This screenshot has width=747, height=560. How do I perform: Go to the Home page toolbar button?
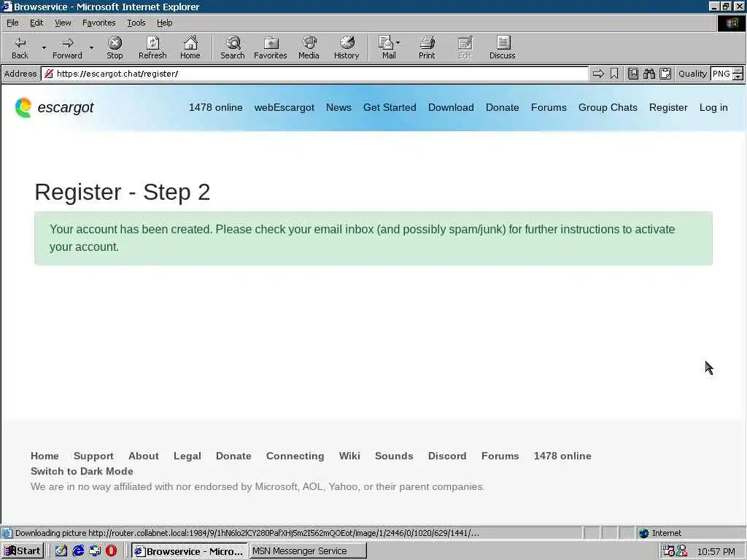point(190,47)
